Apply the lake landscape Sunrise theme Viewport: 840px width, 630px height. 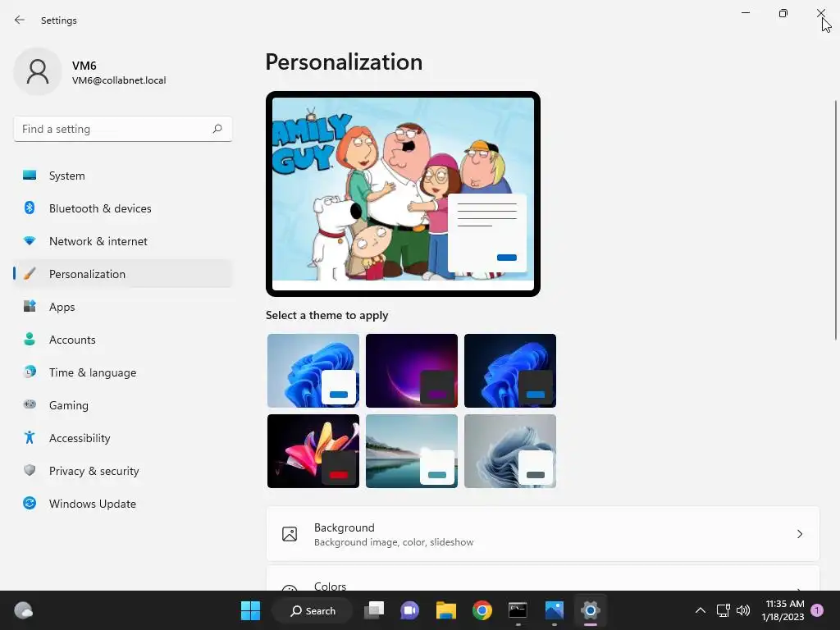tap(412, 450)
